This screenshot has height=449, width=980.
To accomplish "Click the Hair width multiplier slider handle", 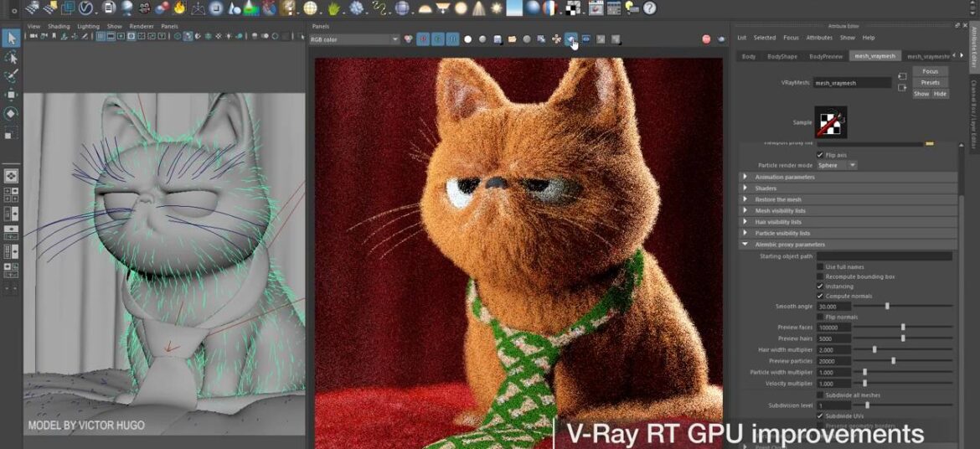I will click(874, 349).
